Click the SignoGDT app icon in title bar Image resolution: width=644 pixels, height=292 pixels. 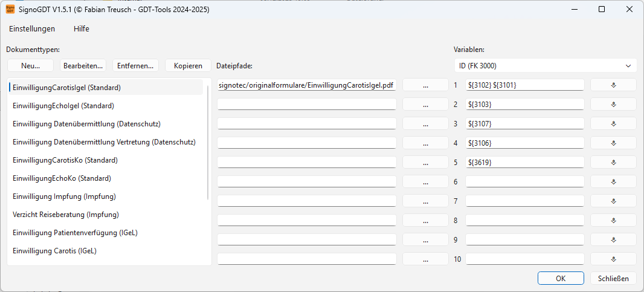pyautogui.click(x=10, y=9)
